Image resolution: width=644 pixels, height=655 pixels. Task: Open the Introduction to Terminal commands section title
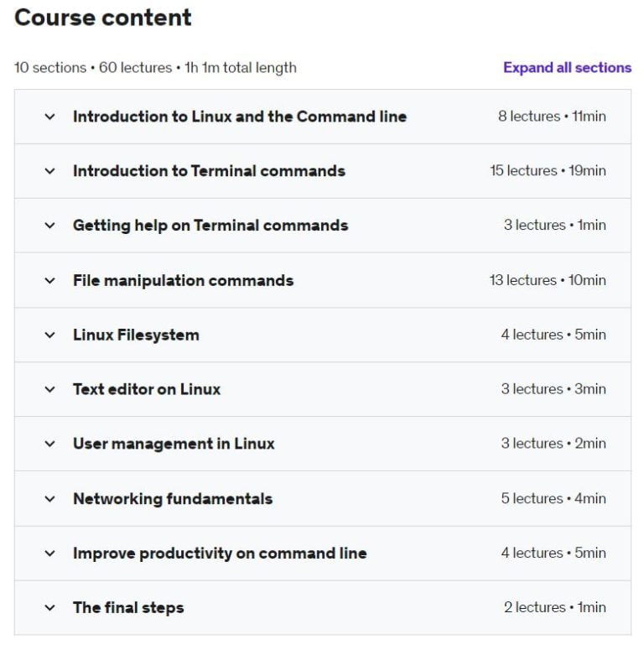209,171
